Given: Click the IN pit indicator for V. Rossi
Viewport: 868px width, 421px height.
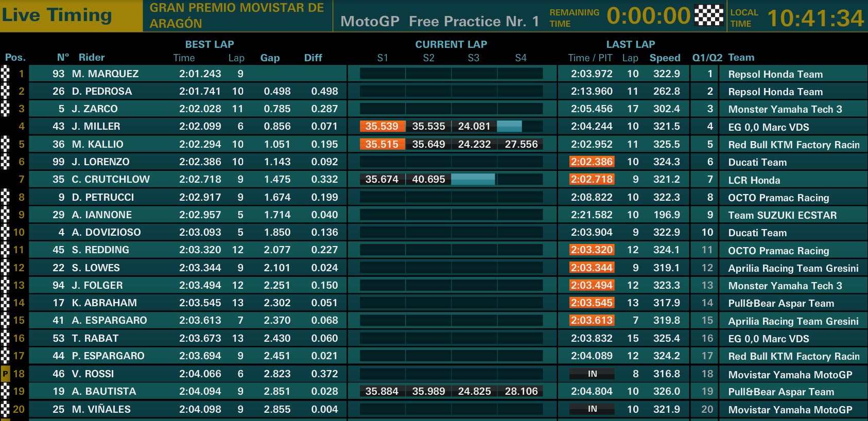Looking at the screenshot, I should pyautogui.click(x=592, y=374).
